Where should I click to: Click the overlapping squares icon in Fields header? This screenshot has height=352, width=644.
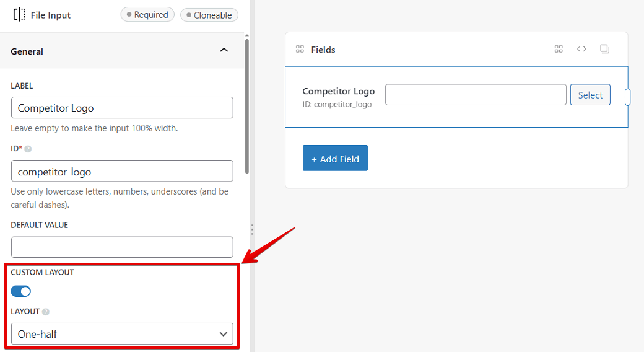[x=605, y=49]
